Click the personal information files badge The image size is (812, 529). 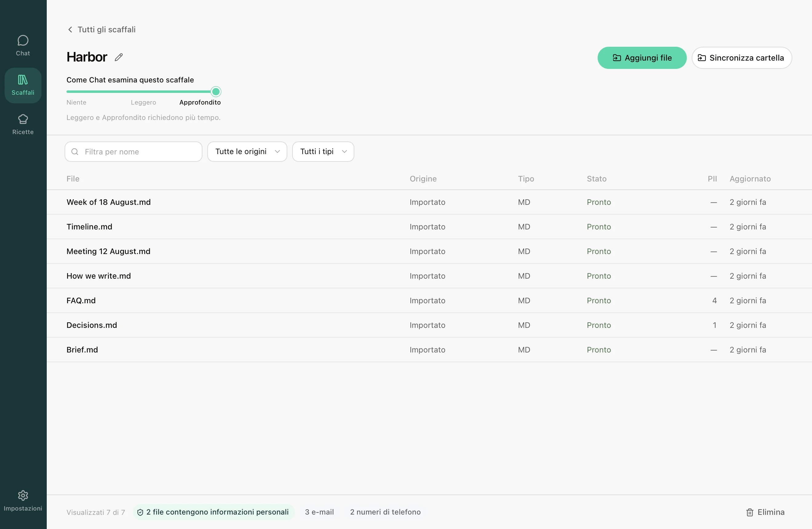[x=213, y=512]
